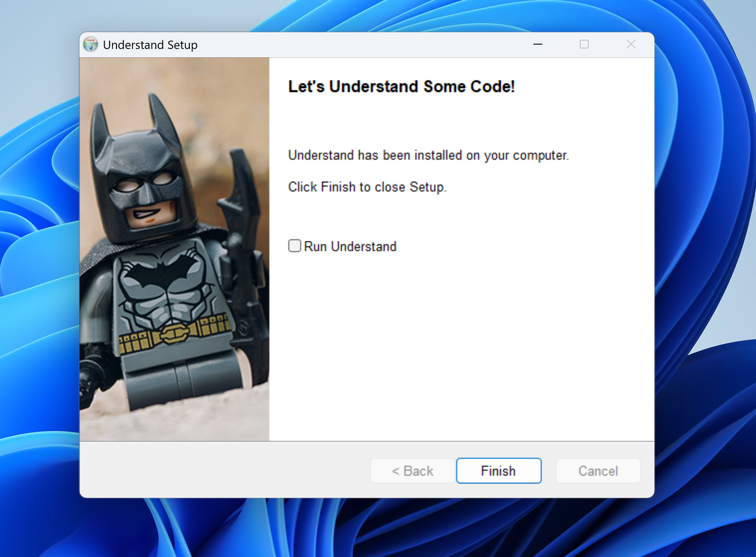The height and width of the screenshot is (557, 756).
Task: Click the "Understand has been installed" message
Action: click(x=428, y=155)
